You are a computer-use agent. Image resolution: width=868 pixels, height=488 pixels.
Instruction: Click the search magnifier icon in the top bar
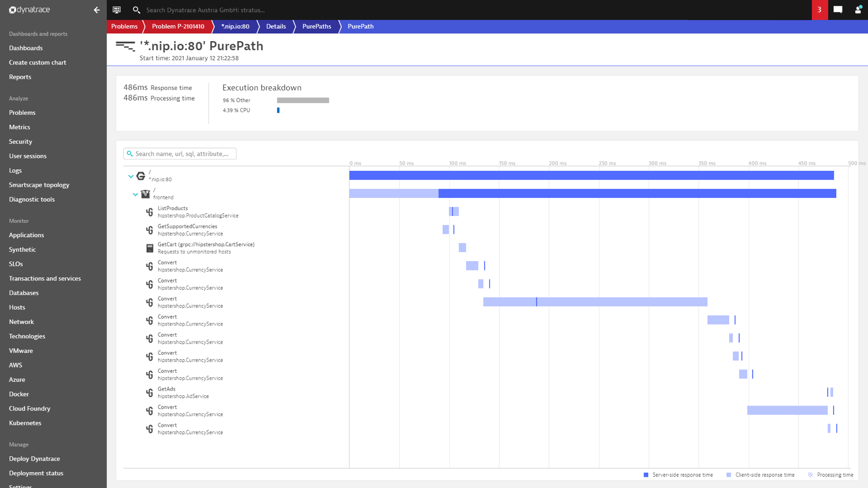[136, 10]
